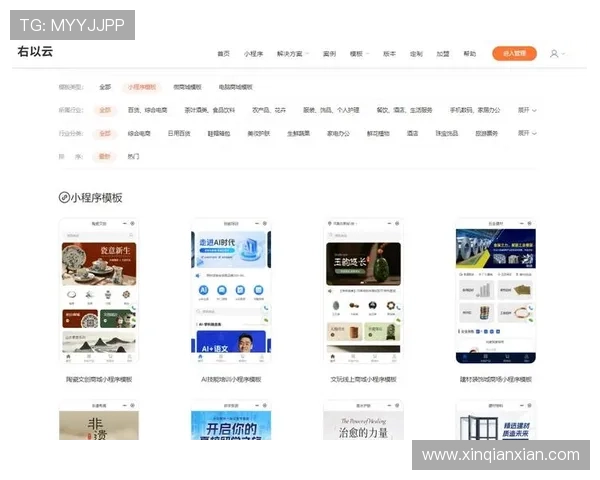Open 案例 in the top navigation
The height and width of the screenshot is (480, 600).
(x=329, y=54)
